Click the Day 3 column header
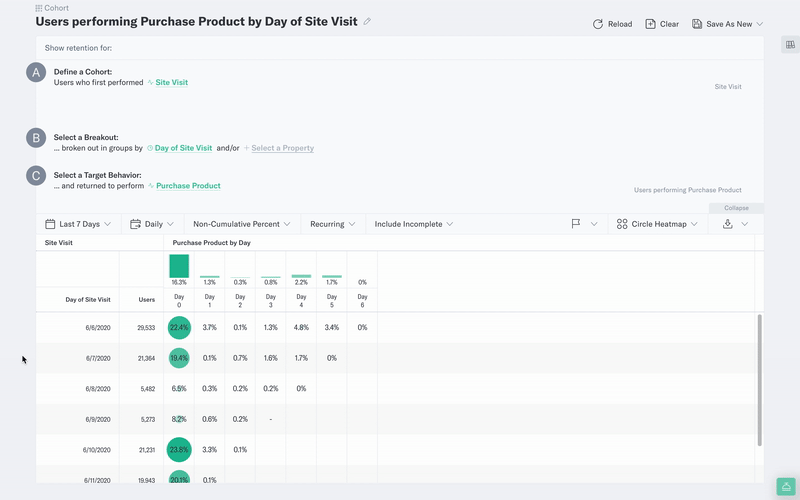The width and height of the screenshot is (800, 500). 270,301
